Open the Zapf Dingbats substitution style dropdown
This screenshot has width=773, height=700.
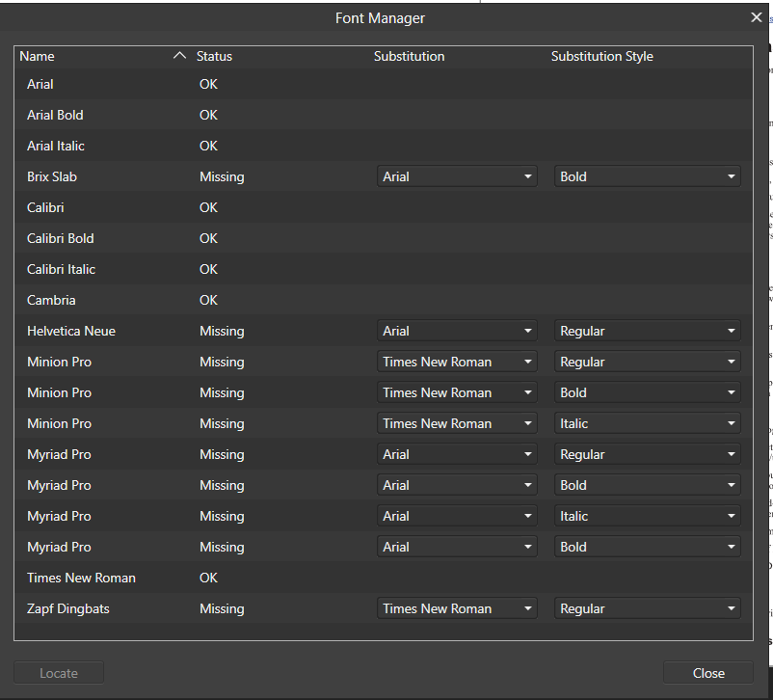[x=647, y=608]
